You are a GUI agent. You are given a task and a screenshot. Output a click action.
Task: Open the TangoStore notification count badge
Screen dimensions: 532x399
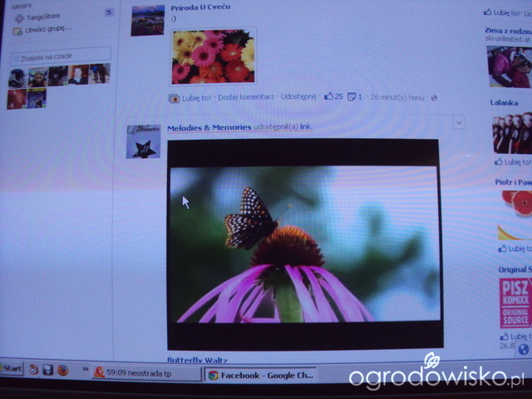[x=109, y=12]
